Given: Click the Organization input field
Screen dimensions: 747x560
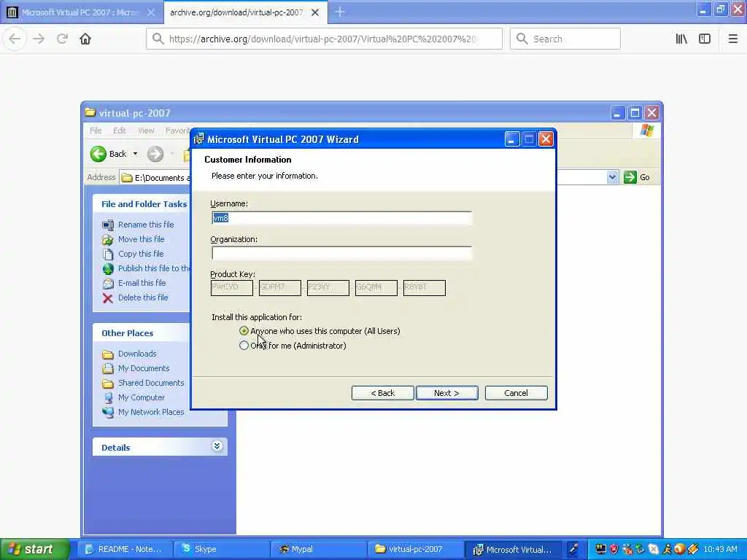Looking at the screenshot, I should point(341,253).
